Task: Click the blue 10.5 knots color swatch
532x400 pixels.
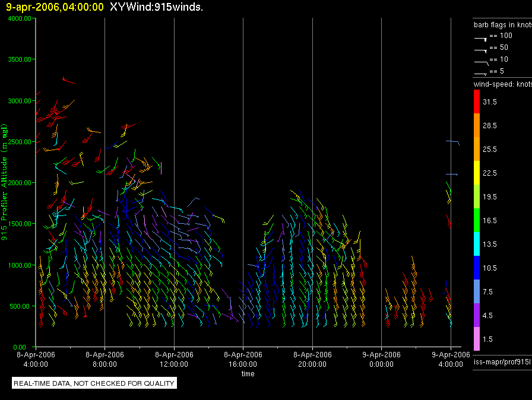Action: (x=476, y=268)
